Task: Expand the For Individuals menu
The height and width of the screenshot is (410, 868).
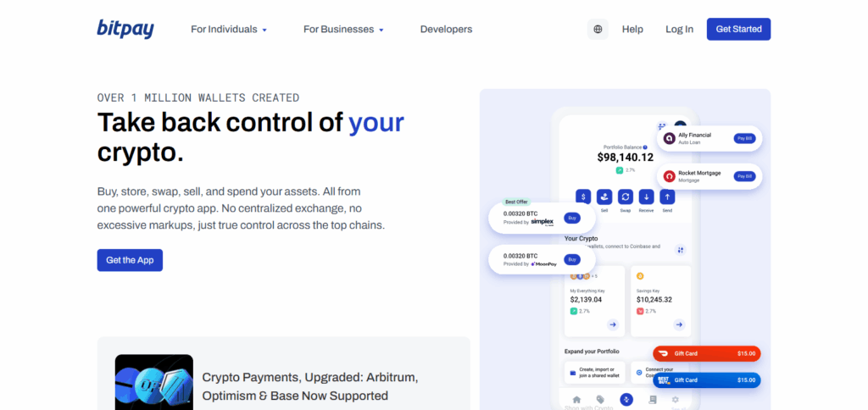Action: coord(229,30)
